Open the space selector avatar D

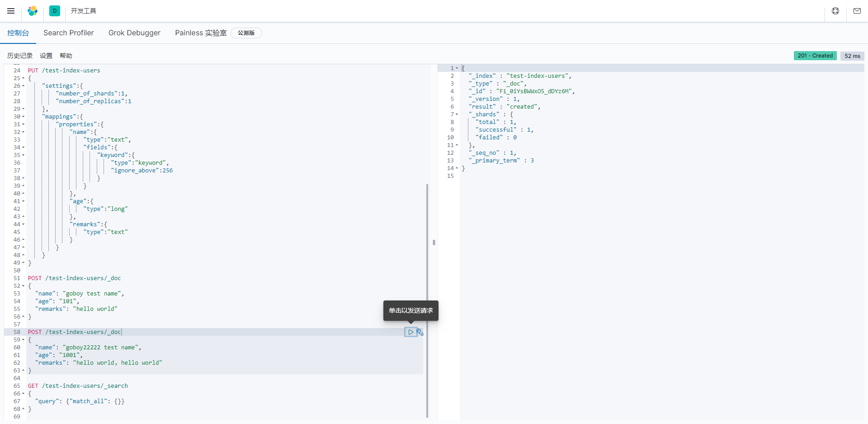55,11
